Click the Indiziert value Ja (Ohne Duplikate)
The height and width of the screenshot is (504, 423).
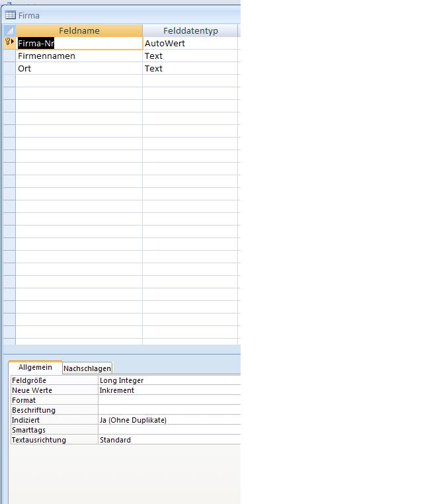coord(169,420)
